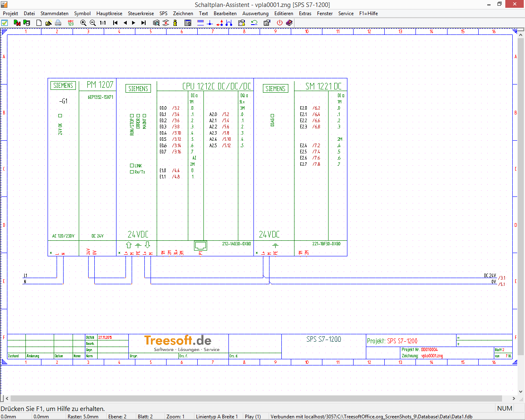
Task: Expand the Hauptkreise menu
Action: [x=109, y=14]
